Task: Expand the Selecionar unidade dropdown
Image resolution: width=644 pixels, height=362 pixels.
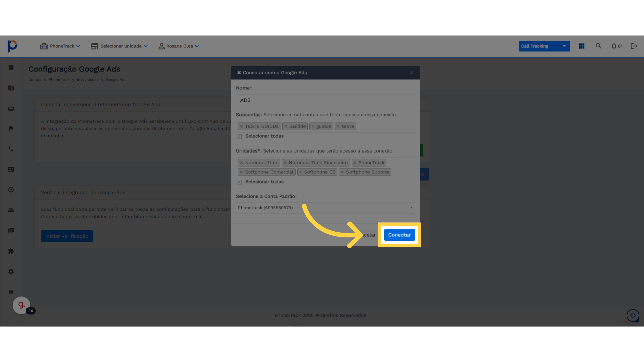Action: (x=119, y=46)
